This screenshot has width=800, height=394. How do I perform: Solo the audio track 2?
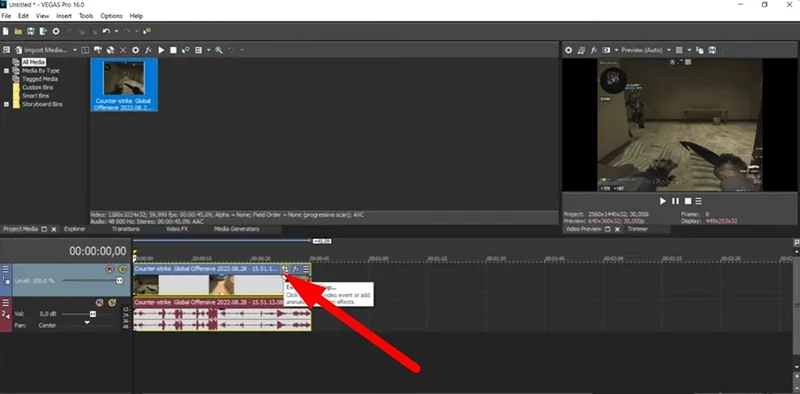(x=112, y=303)
